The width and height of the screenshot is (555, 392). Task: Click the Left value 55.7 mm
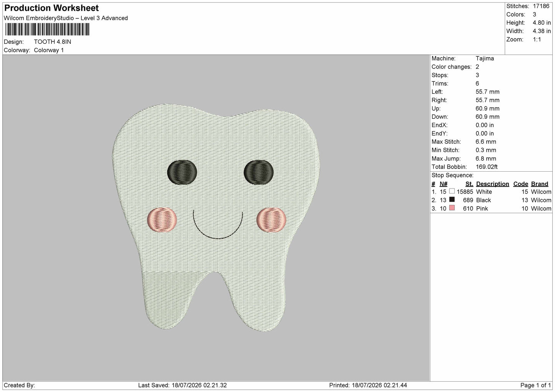coord(487,92)
